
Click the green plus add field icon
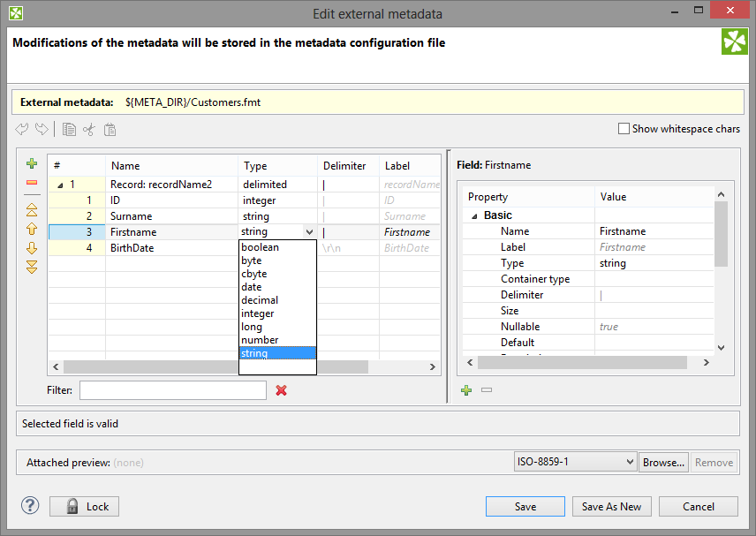tap(32, 164)
